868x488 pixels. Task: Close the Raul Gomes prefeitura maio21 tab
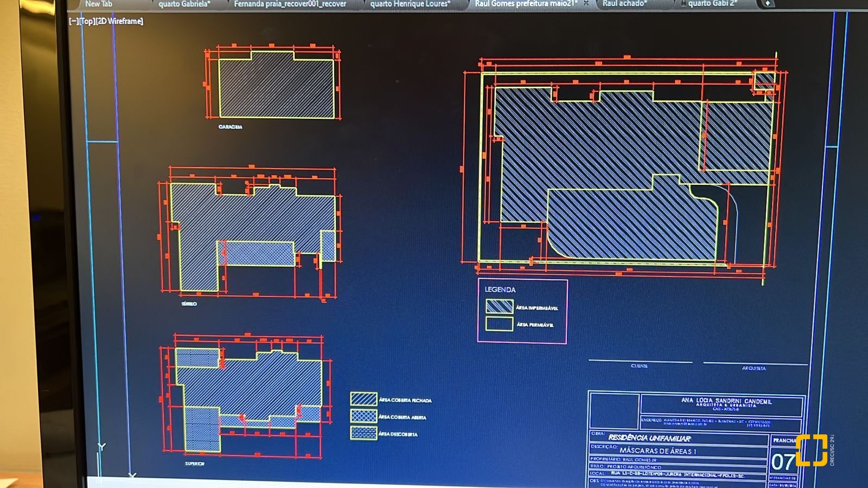point(586,3)
